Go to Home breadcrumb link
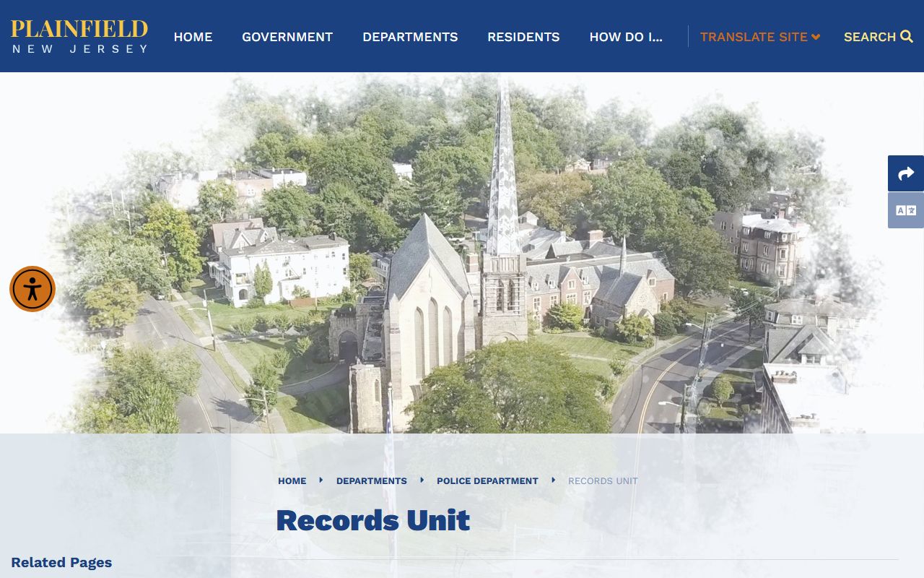The width and height of the screenshot is (924, 578). [x=292, y=481]
